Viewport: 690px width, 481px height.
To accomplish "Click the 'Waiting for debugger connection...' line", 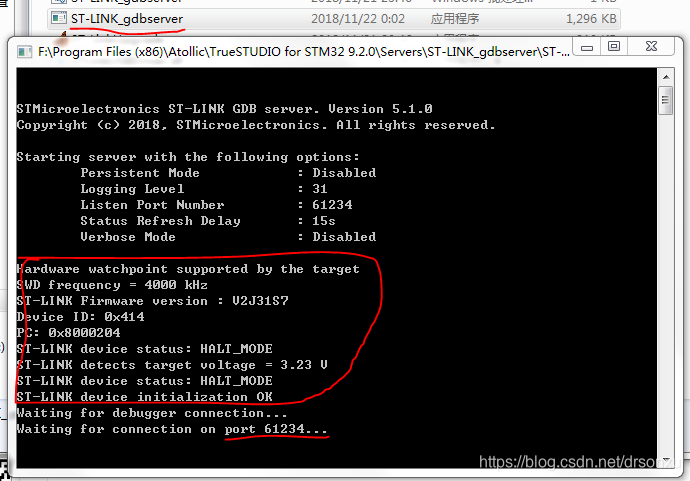I will (x=152, y=413).
